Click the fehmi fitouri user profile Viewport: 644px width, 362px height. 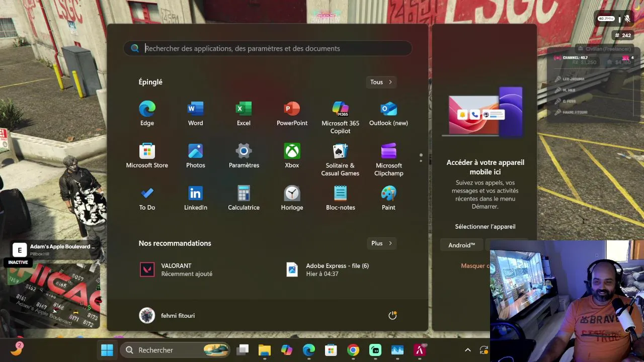pos(167,315)
